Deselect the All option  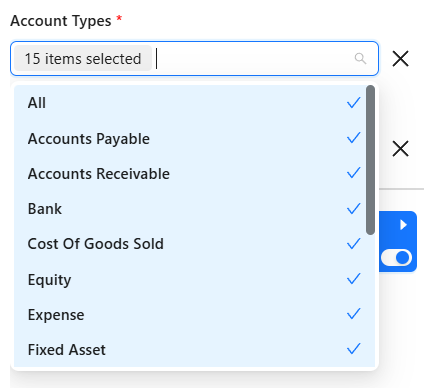(x=194, y=103)
